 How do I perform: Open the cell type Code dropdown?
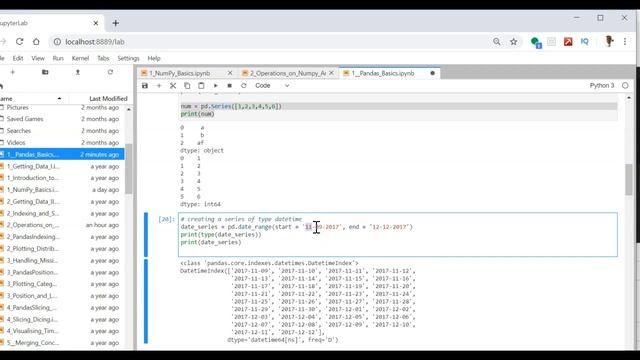coord(272,86)
